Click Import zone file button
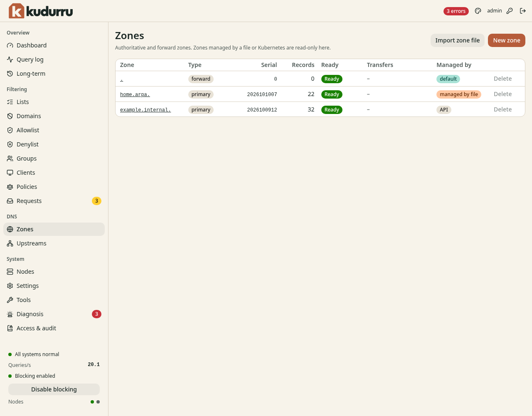The image size is (532, 416). (x=458, y=40)
